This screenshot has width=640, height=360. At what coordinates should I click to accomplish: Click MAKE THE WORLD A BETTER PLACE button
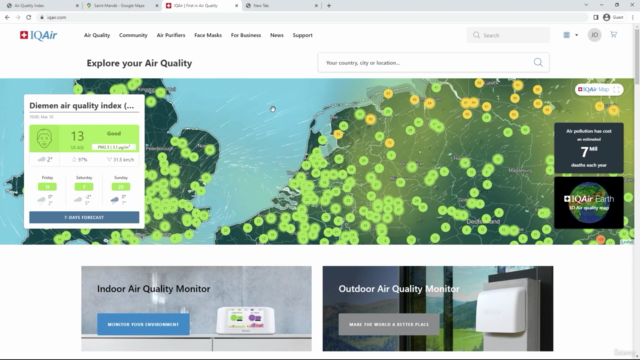pyautogui.click(x=389, y=324)
